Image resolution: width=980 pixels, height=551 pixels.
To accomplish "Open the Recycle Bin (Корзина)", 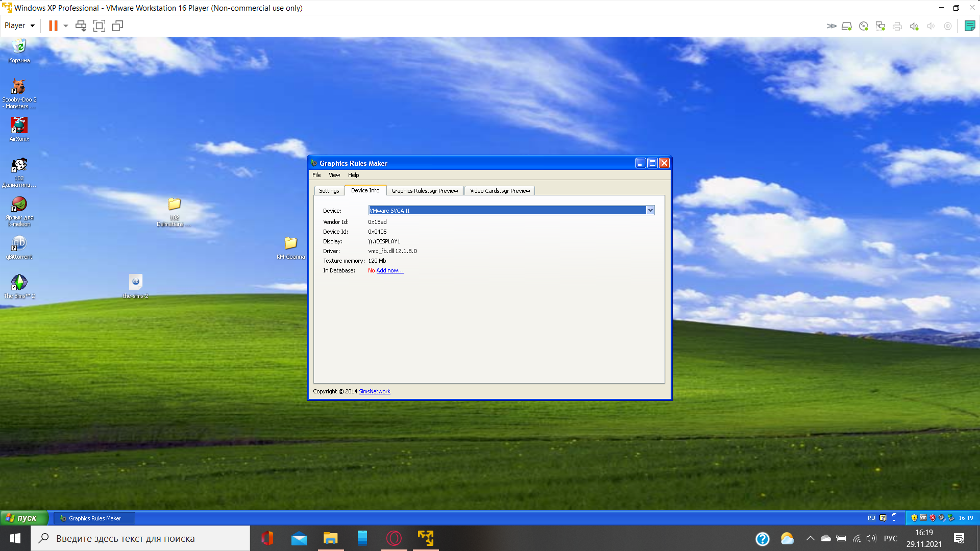I will [19, 47].
